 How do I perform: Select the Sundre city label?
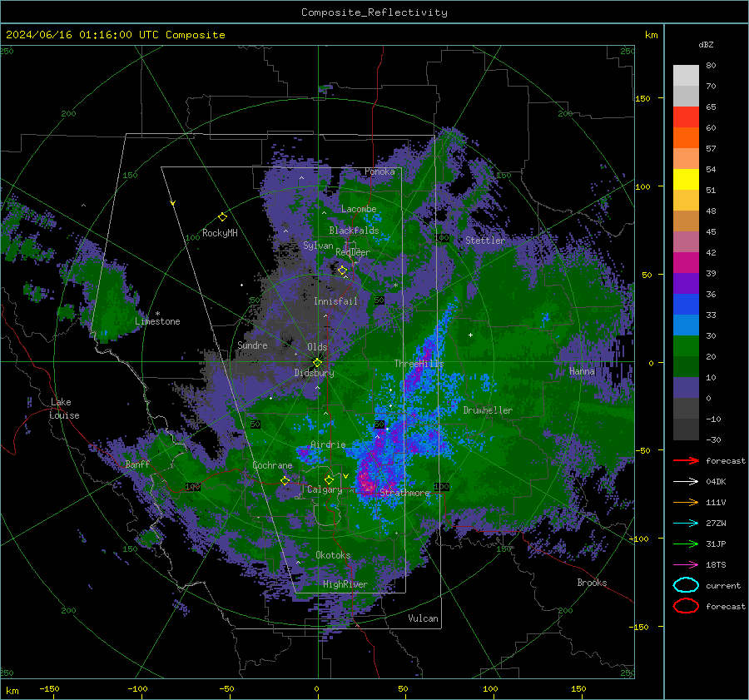tap(252, 345)
